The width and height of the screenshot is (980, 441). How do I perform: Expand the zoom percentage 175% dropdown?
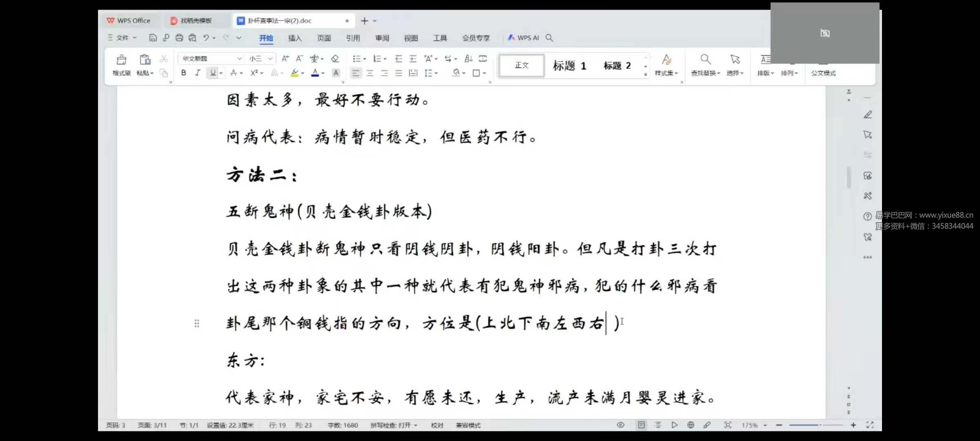click(765, 425)
